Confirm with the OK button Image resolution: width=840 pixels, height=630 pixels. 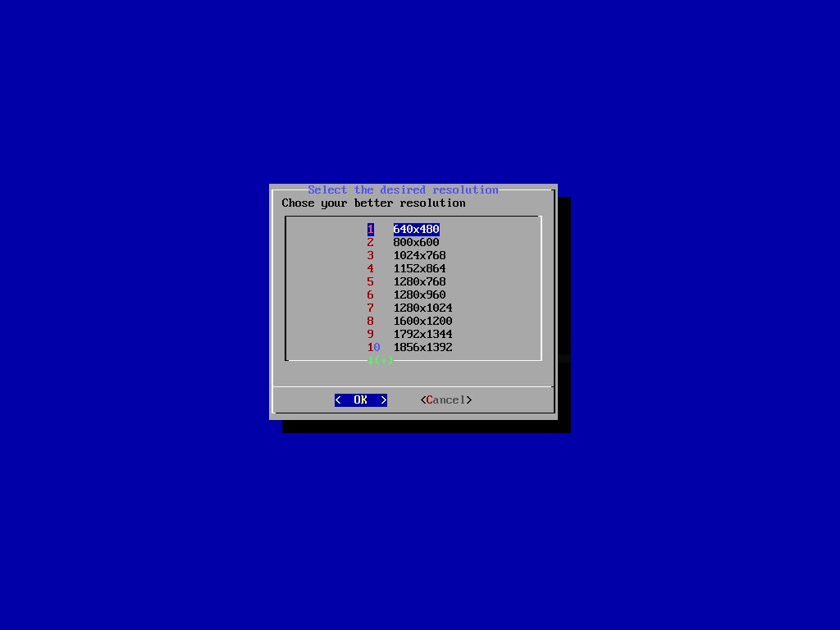(x=361, y=400)
